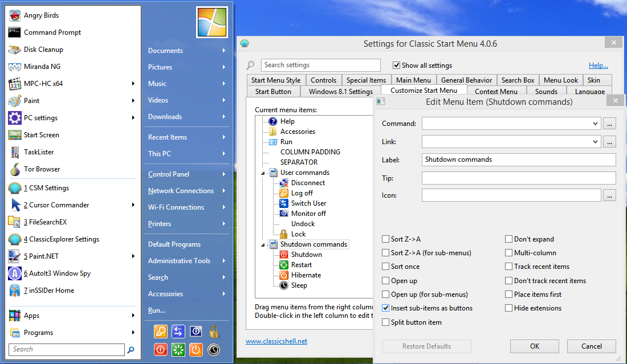
Task: Open Tor Browser onion icon
Action: [15, 169]
